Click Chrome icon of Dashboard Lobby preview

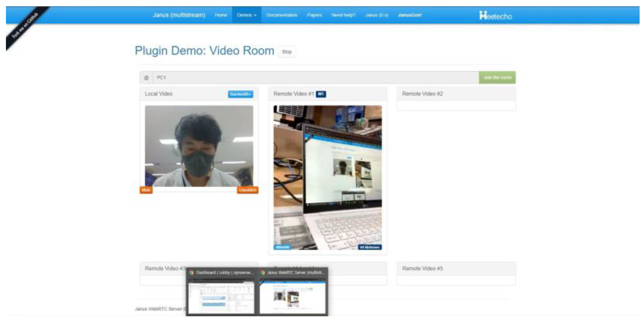[x=191, y=273]
